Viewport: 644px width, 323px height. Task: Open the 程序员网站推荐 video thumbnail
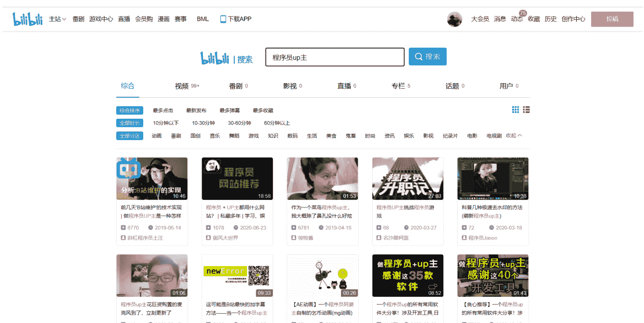(237, 178)
